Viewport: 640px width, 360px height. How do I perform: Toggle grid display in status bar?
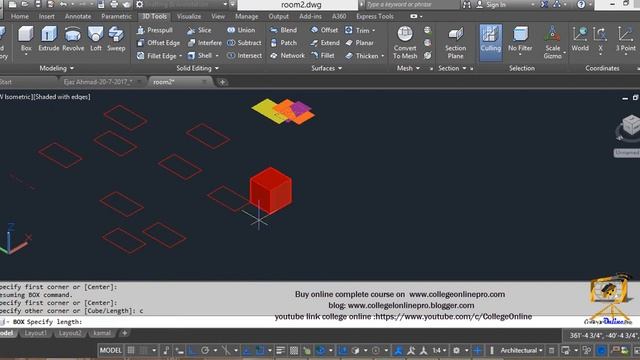pyautogui.click(x=131, y=350)
